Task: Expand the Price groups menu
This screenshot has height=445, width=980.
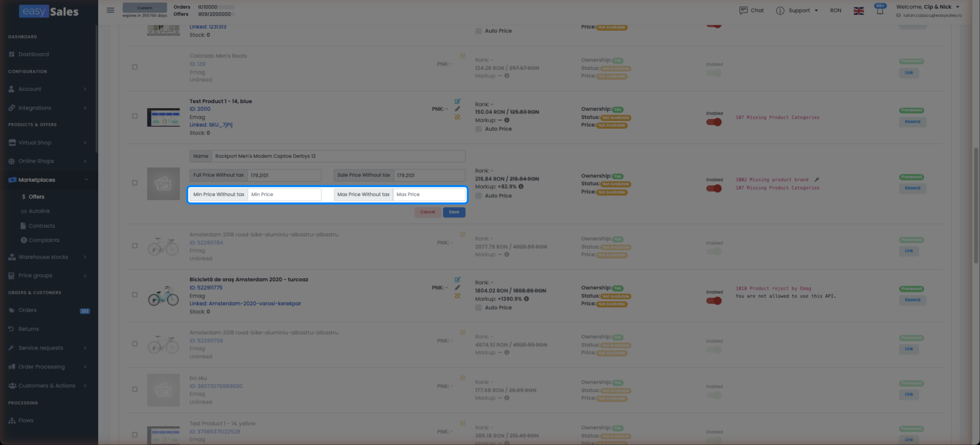Action: [48, 275]
